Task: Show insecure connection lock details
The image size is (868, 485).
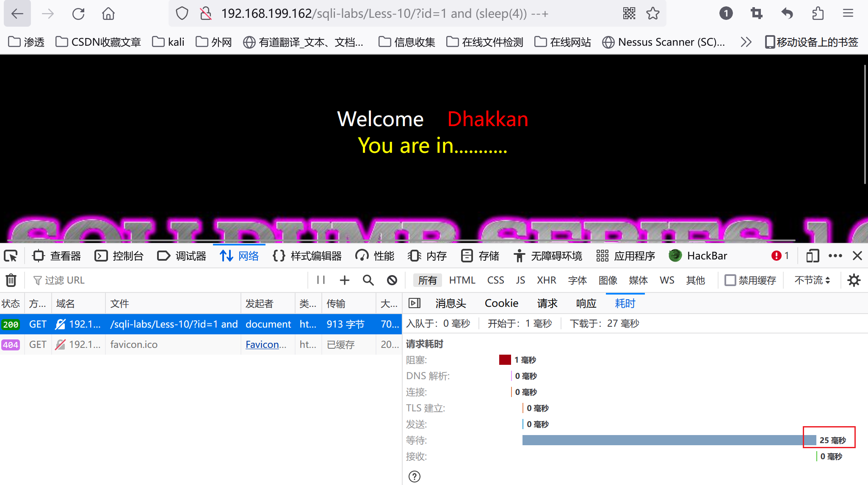Action: click(x=206, y=14)
